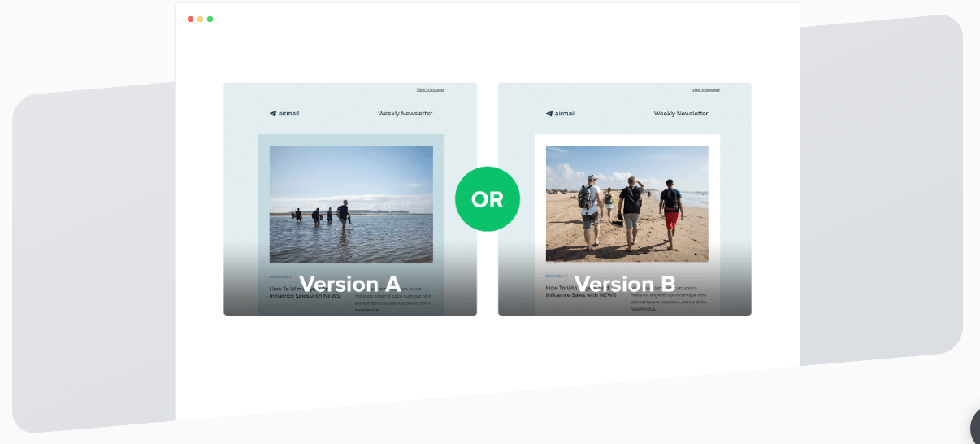This screenshot has height=444, width=980.
Task: Click Weekly Newsletter heading in Version B
Action: [681, 114]
